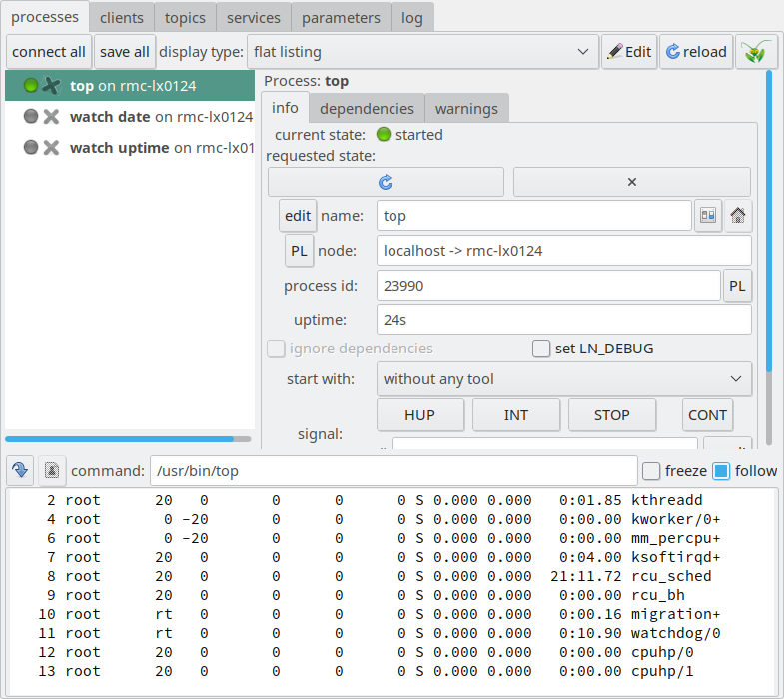784x699 pixels.
Task: Click the PL button next to process id
Action: click(x=737, y=286)
